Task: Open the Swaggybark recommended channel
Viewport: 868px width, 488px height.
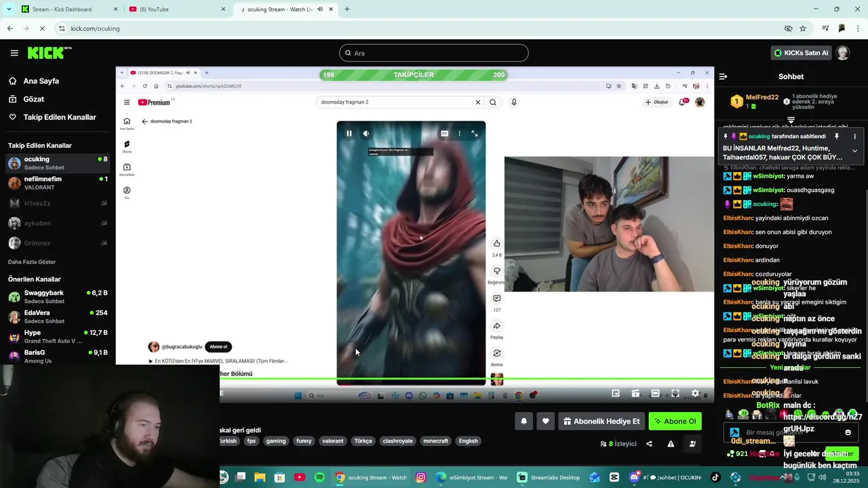Action: point(58,297)
